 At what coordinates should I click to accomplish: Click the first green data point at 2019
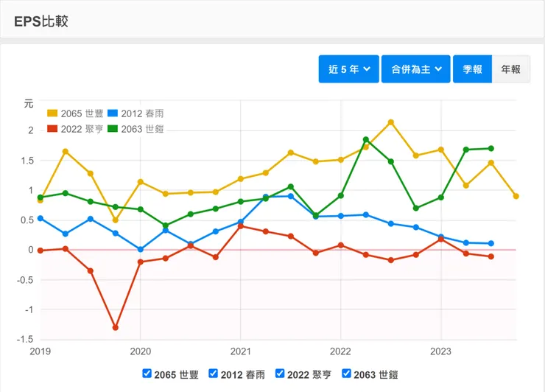point(41,197)
